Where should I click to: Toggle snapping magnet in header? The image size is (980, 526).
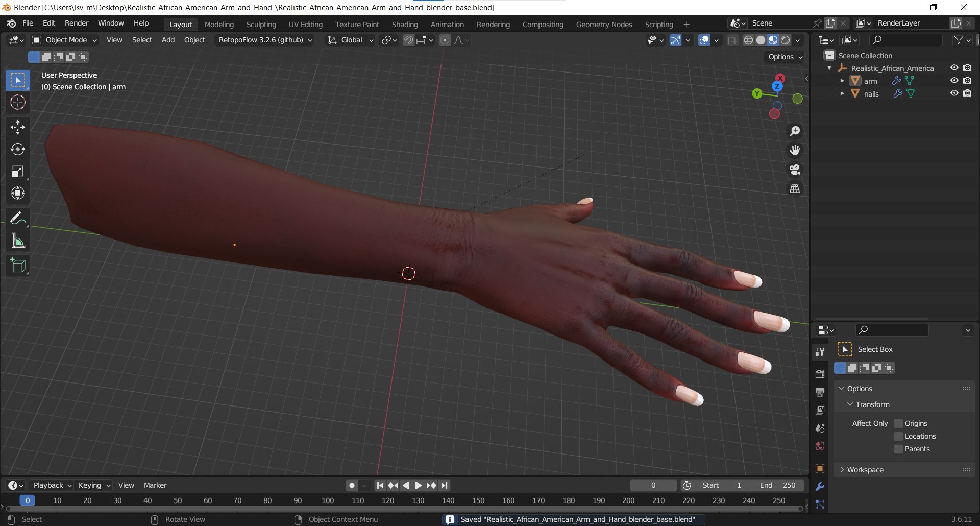click(x=408, y=40)
